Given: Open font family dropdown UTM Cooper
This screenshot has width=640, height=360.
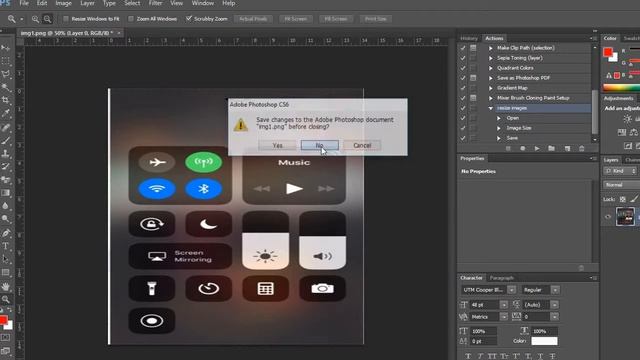Looking at the screenshot, I should [x=511, y=290].
